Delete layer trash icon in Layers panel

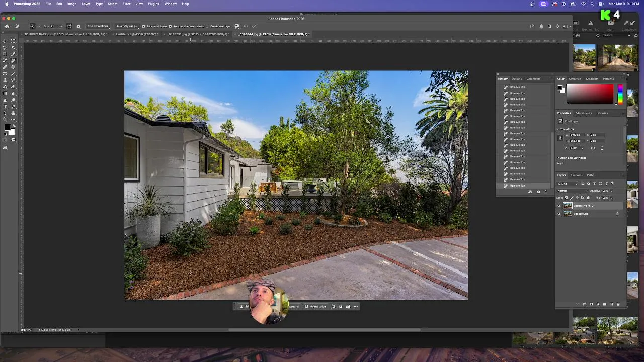[x=618, y=304]
